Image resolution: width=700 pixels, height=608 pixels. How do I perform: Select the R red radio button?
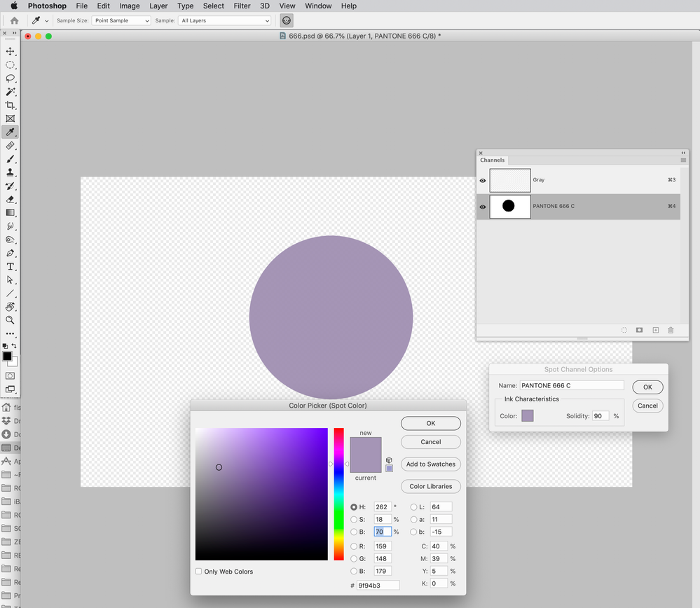click(354, 546)
